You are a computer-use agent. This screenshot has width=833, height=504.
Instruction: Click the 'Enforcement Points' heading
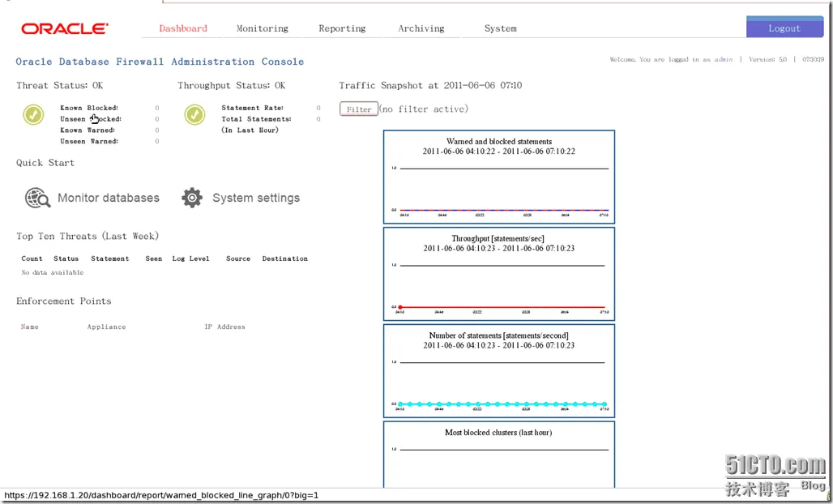tap(64, 301)
